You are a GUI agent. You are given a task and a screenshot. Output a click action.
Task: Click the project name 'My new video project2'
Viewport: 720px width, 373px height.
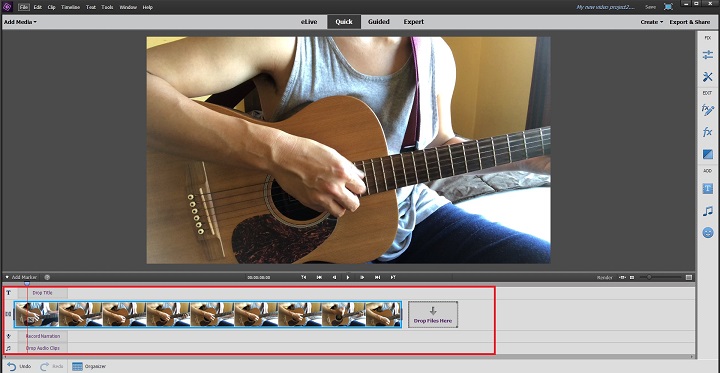click(605, 7)
